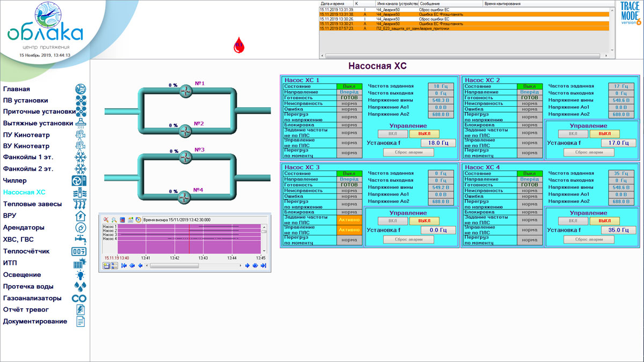
Task: Jump to trend start with first-record arrow
Action: (x=124, y=265)
